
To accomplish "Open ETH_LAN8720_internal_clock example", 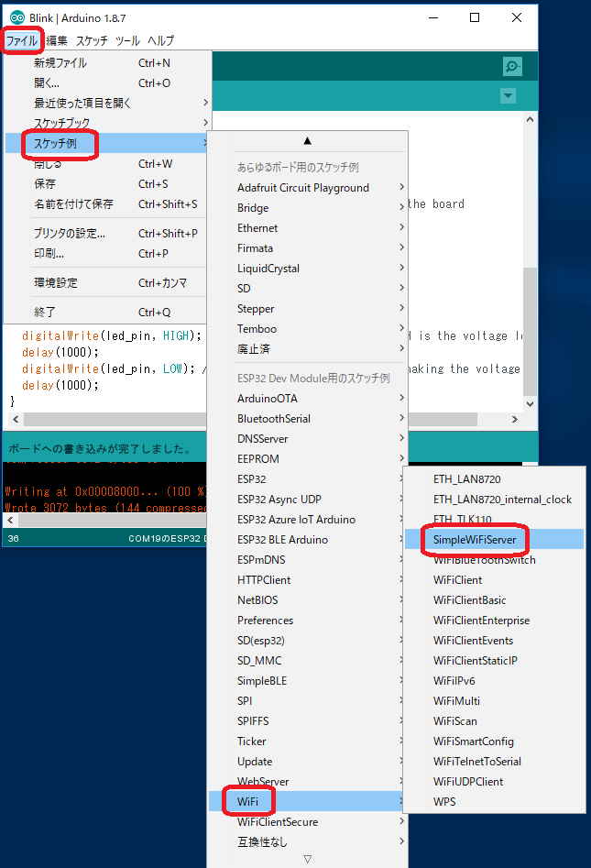I will point(494,500).
